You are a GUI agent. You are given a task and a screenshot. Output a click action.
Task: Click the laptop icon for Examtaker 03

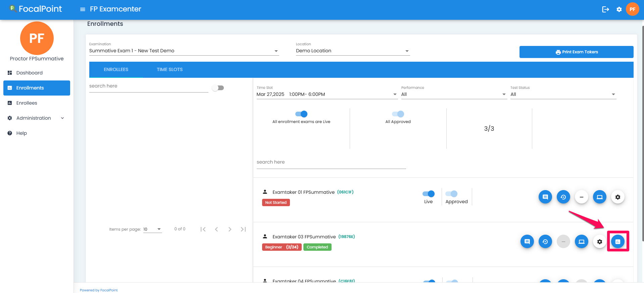581,241
